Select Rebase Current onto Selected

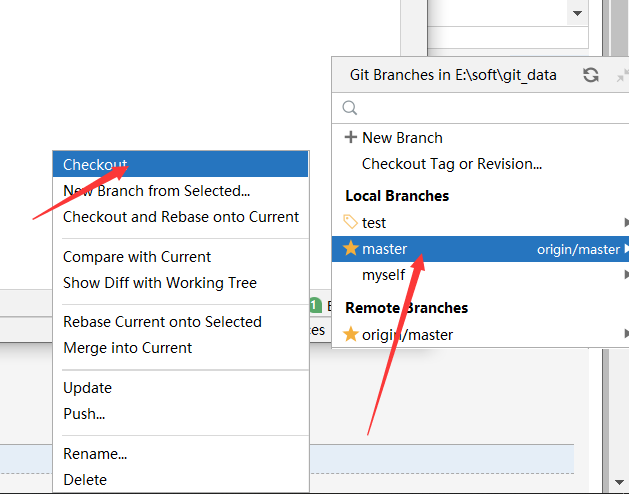click(x=162, y=322)
